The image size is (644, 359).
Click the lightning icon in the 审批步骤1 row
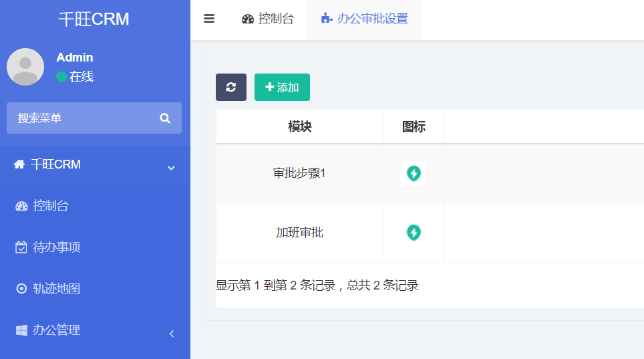(x=414, y=173)
